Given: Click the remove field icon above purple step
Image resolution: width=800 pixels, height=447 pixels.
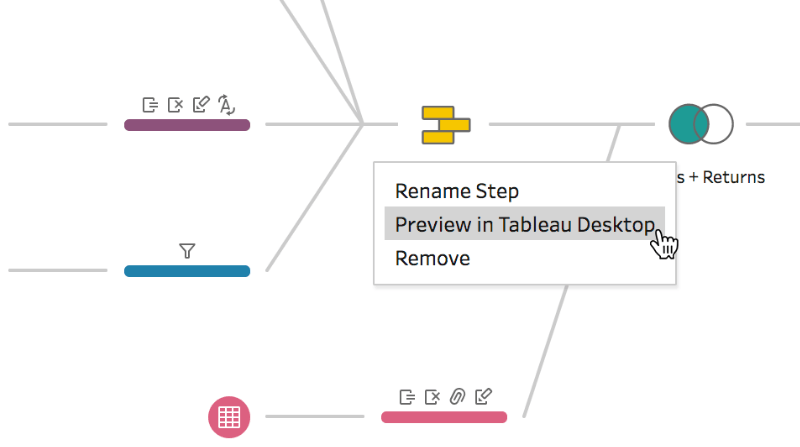Looking at the screenshot, I should 176,104.
